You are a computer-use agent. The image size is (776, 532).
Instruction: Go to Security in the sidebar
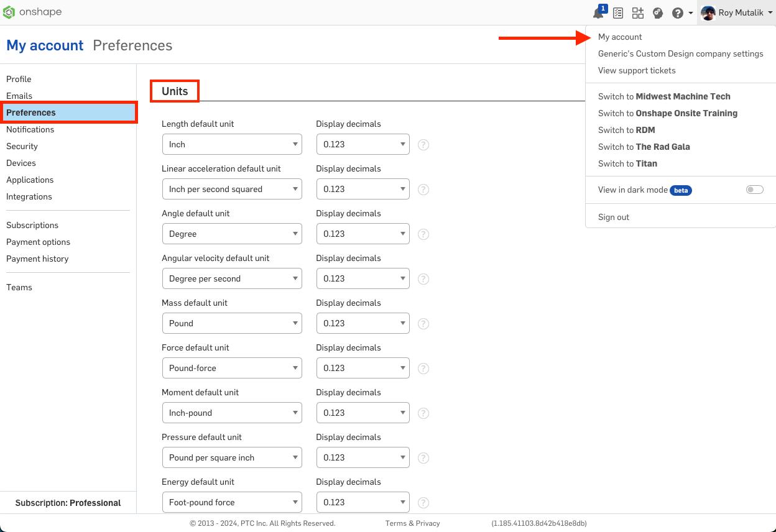pyautogui.click(x=22, y=146)
